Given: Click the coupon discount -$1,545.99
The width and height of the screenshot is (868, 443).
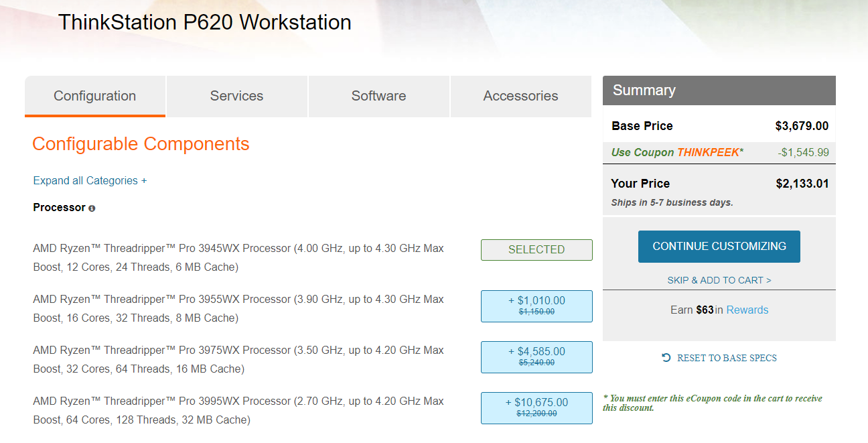Looking at the screenshot, I should (x=804, y=152).
